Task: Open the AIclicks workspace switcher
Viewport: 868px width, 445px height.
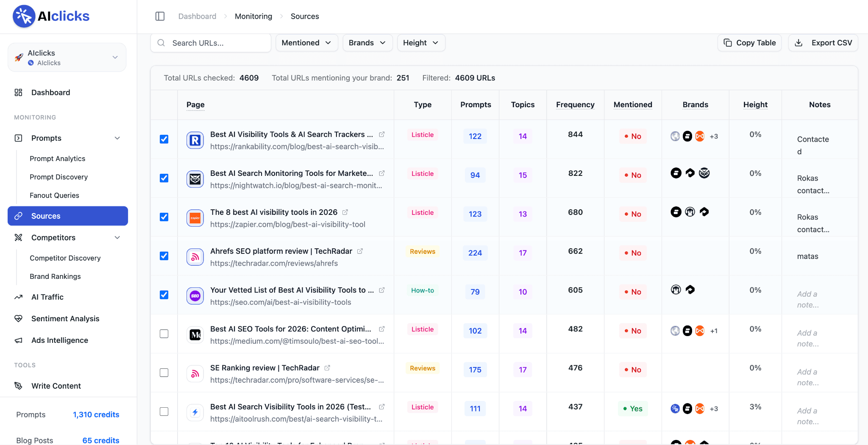Action: 67,57
